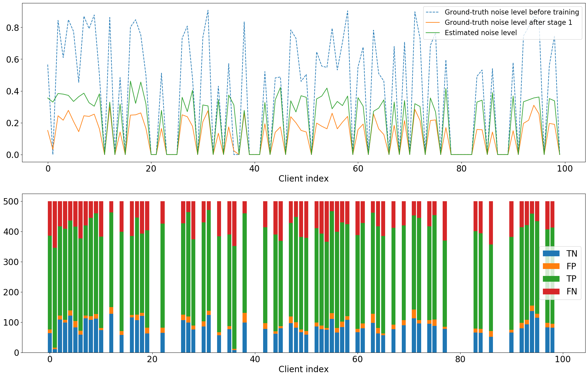
Task: Click 'Ground-truth noise level after stage 1' legend entry
Action: (x=508, y=22)
